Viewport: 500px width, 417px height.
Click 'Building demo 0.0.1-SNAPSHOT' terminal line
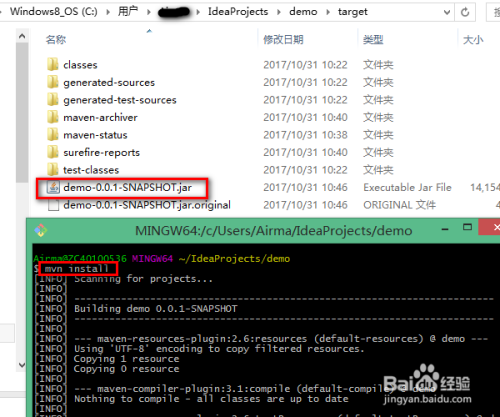tap(156, 309)
